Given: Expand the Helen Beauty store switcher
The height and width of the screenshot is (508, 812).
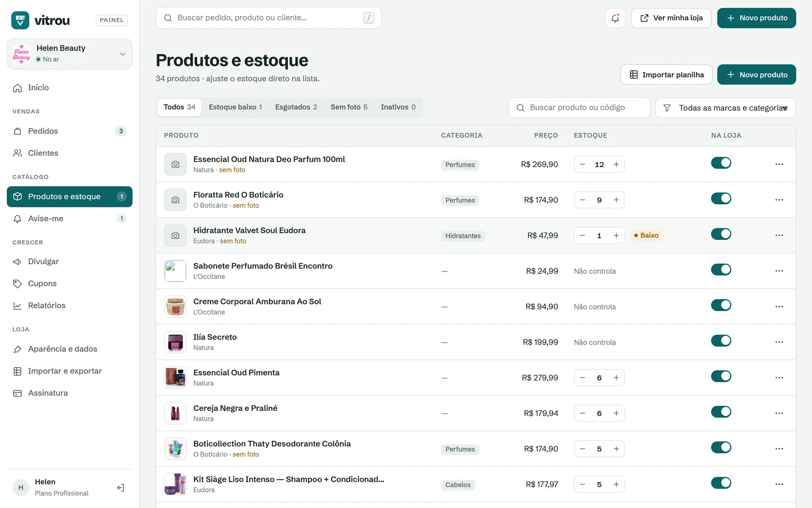Looking at the screenshot, I should (69, 54).
